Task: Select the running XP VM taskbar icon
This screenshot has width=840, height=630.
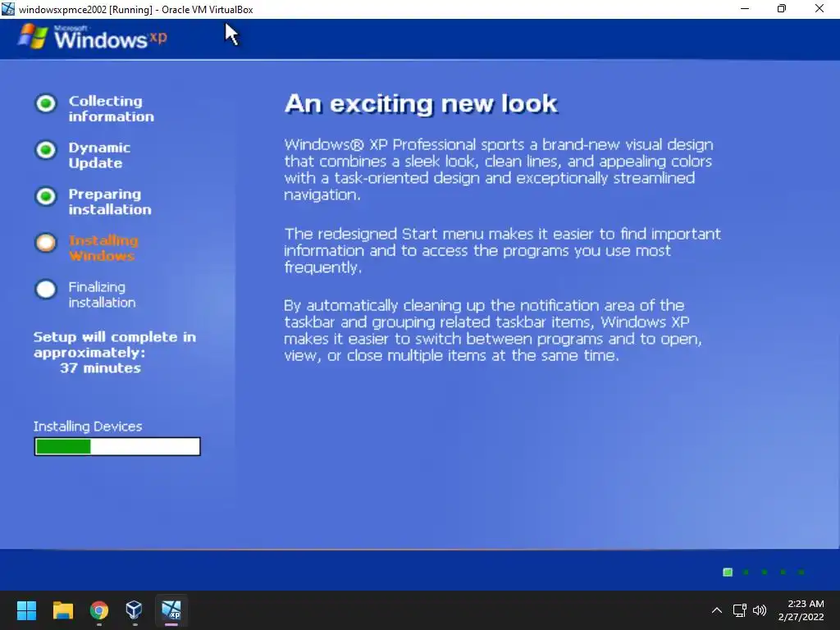Action: [x=171, y=610]
